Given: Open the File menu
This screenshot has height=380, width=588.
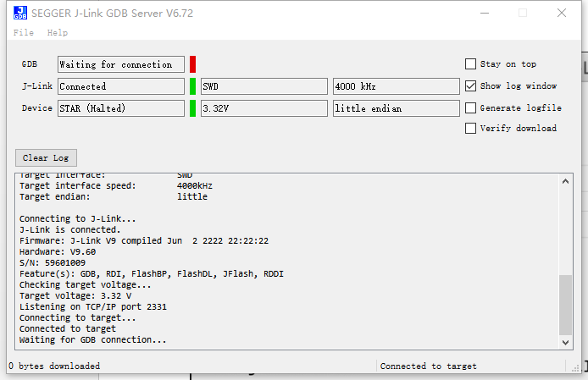Looking at the screenshot, I should click(x=23, y=33).
